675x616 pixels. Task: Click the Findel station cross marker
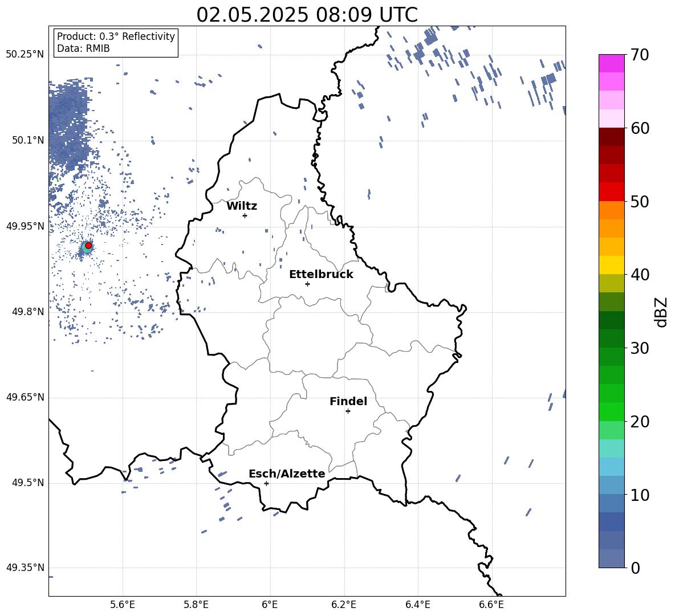348,411
